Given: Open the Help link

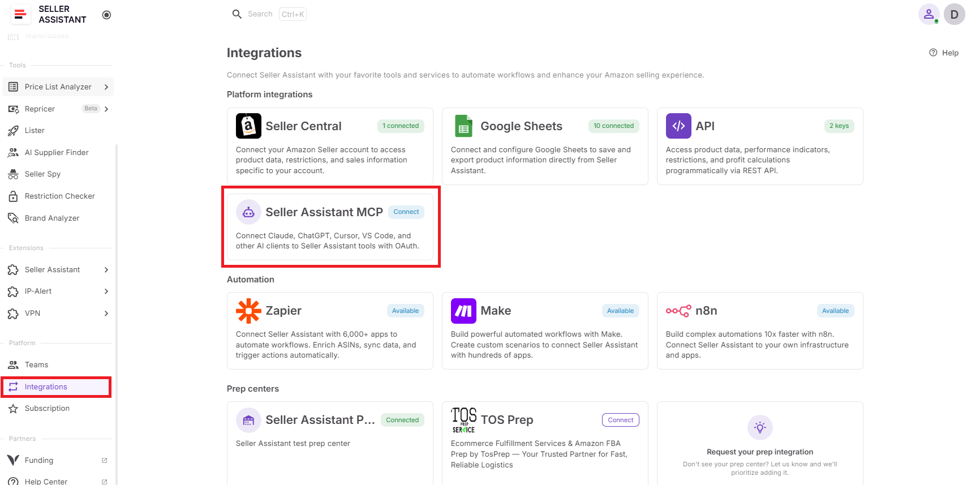Looking at the screenshot, I should click(944, 53).
